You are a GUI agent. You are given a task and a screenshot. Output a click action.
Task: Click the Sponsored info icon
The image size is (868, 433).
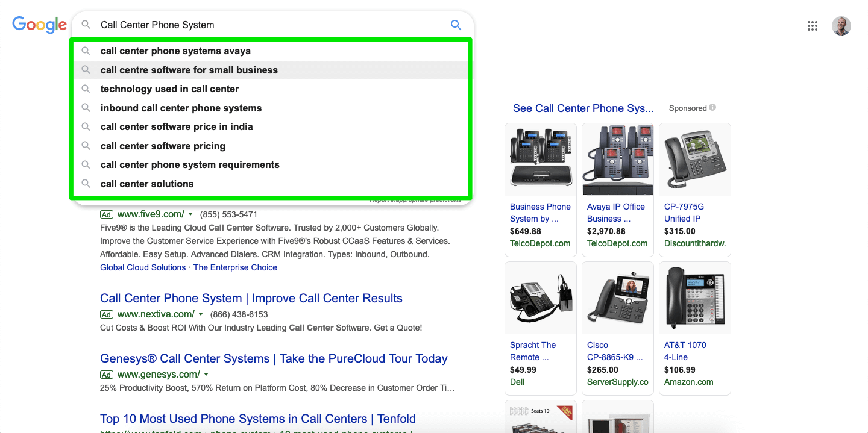712,108
